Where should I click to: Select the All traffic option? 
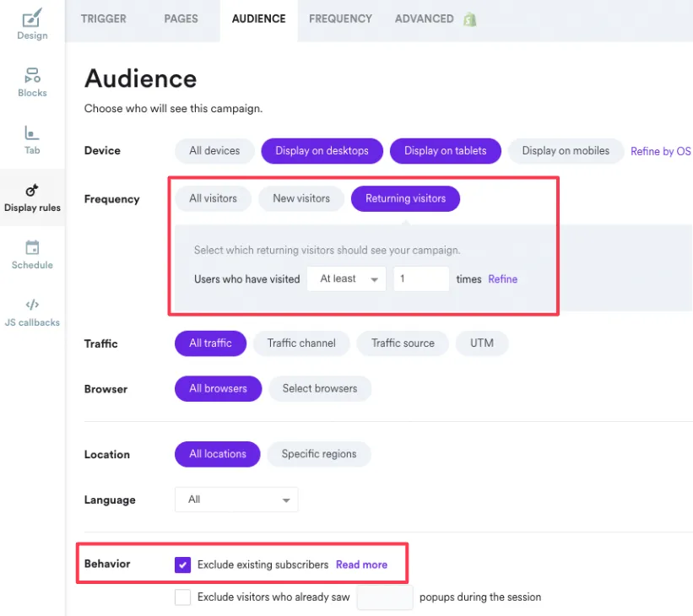click(210, 343)
